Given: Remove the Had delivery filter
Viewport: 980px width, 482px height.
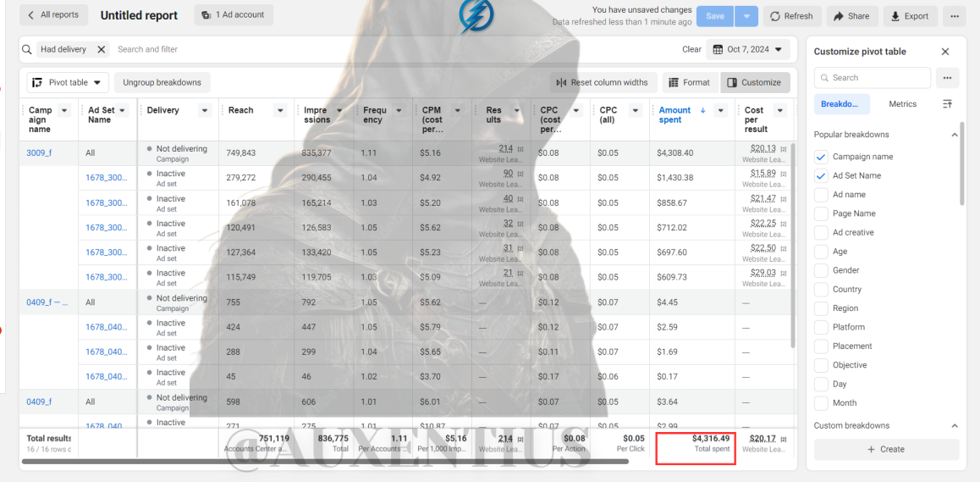Looking at the screenshot, I should point(101,49).
